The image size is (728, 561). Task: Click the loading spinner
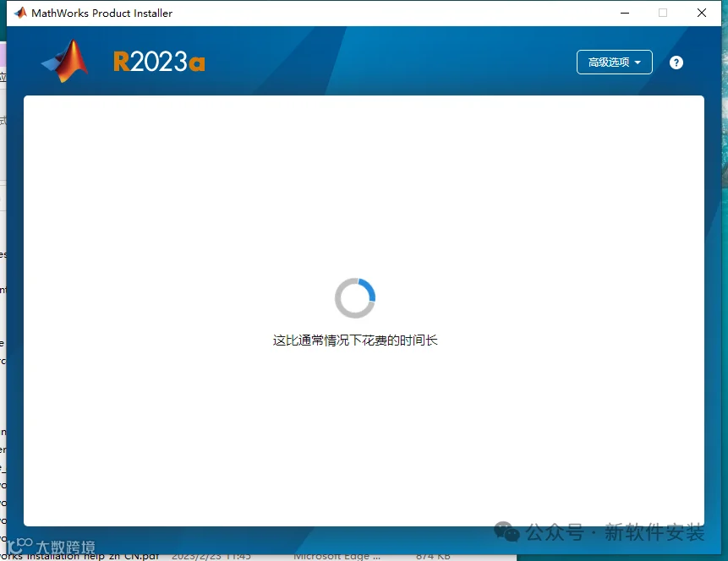pos(355,298)
